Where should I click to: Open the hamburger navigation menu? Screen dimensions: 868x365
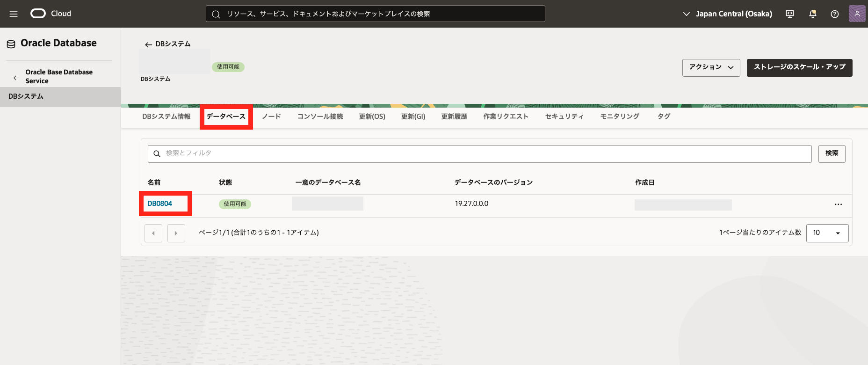[x=14, y=14]
